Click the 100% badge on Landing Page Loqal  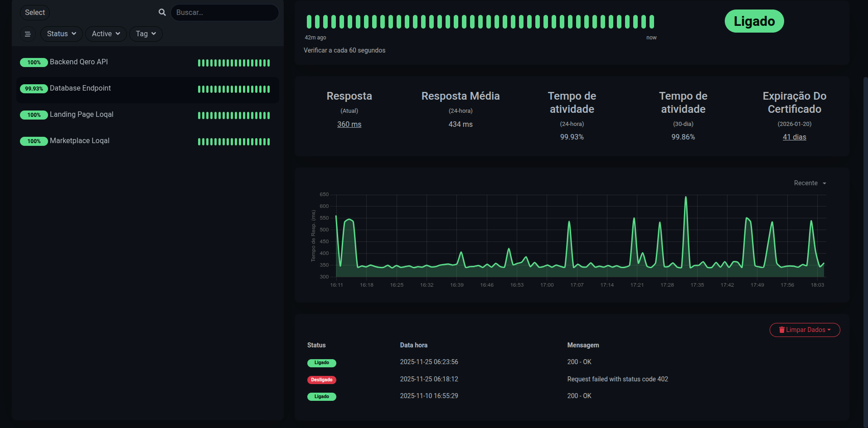(34, 115)
